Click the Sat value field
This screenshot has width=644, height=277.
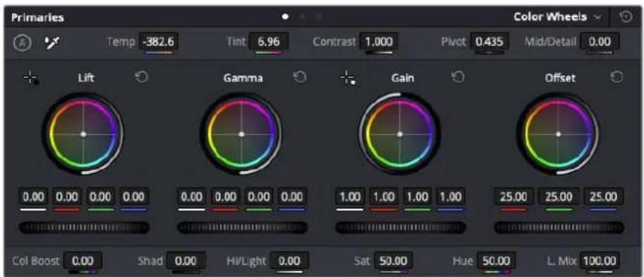point(393,261)
